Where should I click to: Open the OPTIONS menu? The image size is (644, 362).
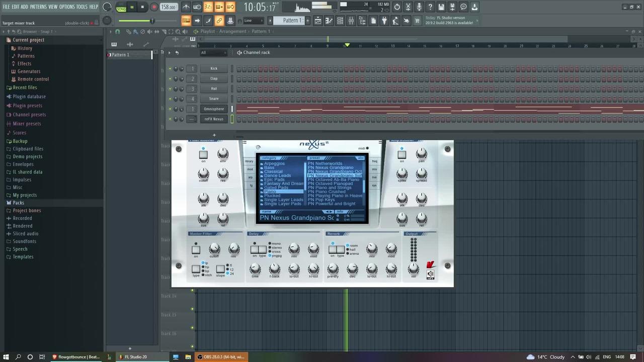pyautogui.click(x=65, y=7)
